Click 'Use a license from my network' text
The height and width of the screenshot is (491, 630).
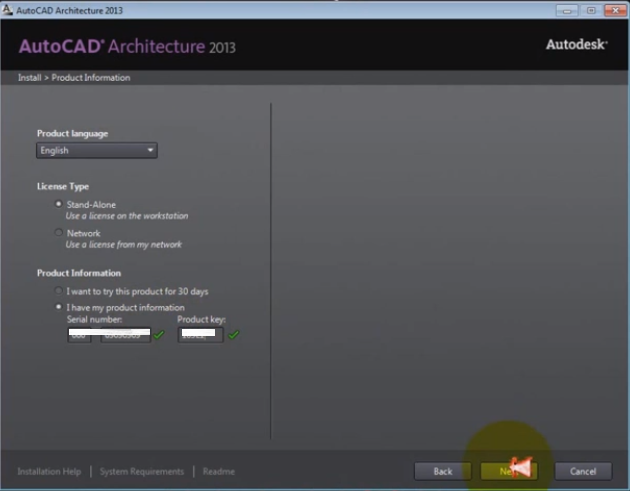pyautogui.click(x=124, y=244)
